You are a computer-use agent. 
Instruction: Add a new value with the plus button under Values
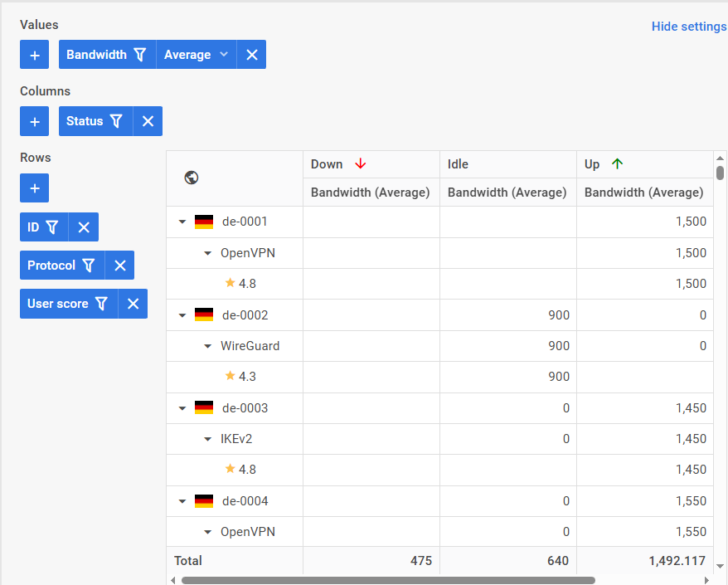pos(34,54)
